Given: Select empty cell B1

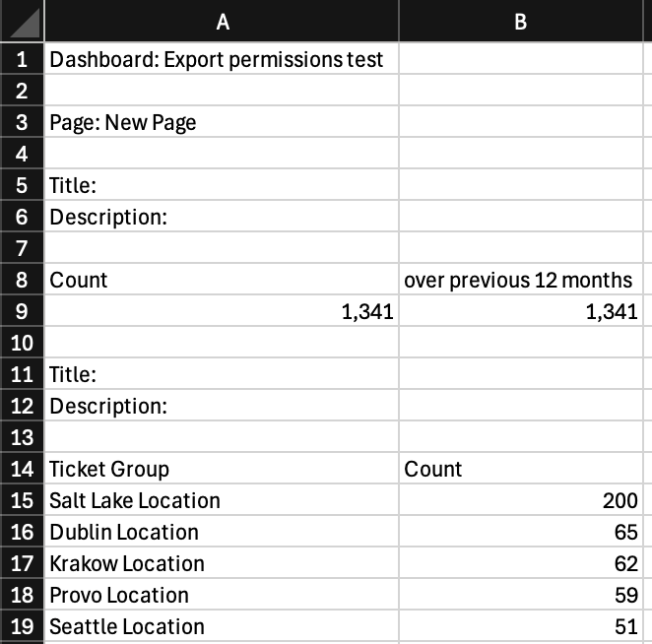Looking at the screenshot, I should (x=521, y=59).
